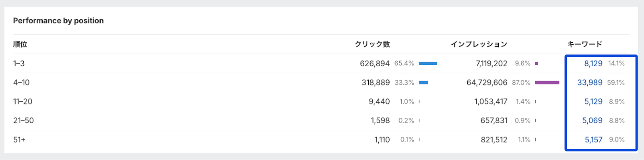Image resolution: width=644 pixels, height=160 pixels.
Task: Select the 11–20 position row label
Action: point(23,102)
